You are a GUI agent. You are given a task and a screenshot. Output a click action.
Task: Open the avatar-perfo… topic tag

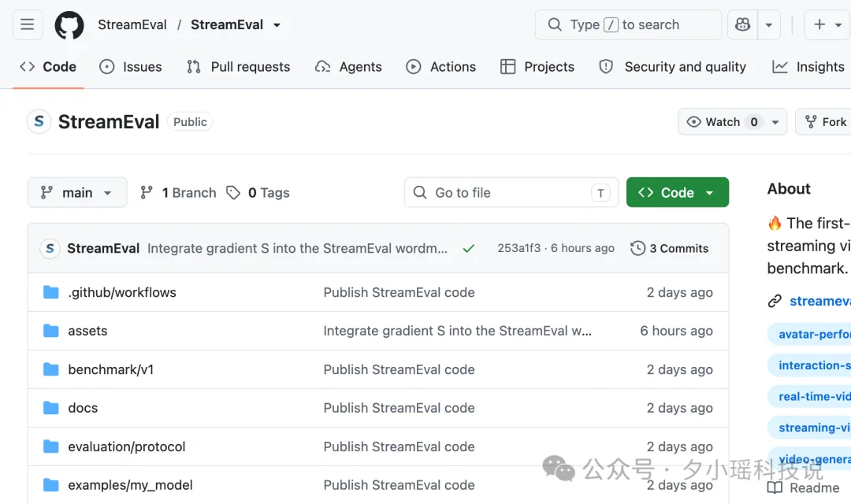coord(811,334)
